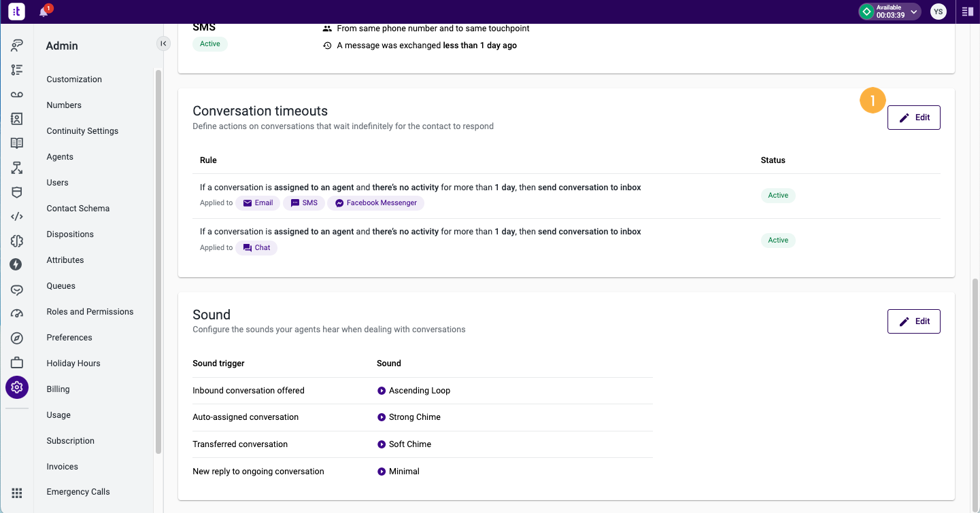Open the YS user avatar
This screenshot has width=980, height=513.
coord(939,12)
